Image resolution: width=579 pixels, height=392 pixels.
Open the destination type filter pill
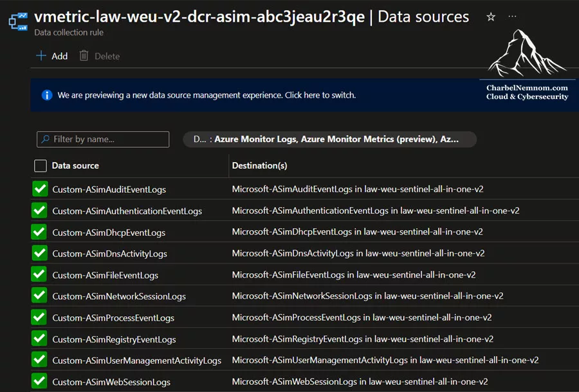tap(330, 139)
